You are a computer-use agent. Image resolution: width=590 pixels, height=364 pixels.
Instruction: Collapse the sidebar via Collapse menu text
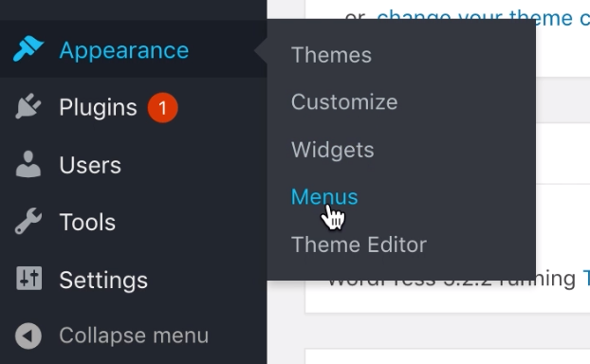coord(134,335)
